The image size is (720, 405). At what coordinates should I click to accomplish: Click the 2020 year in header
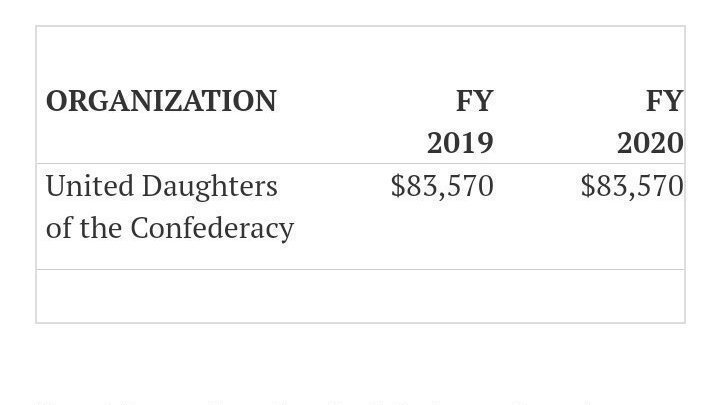pos(650,143)
